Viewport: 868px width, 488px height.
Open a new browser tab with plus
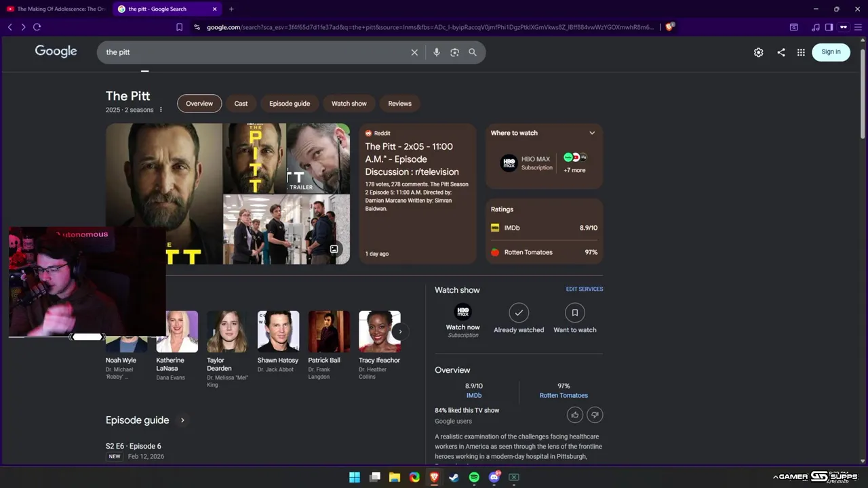pyautogui.click(x=231, y=9)
